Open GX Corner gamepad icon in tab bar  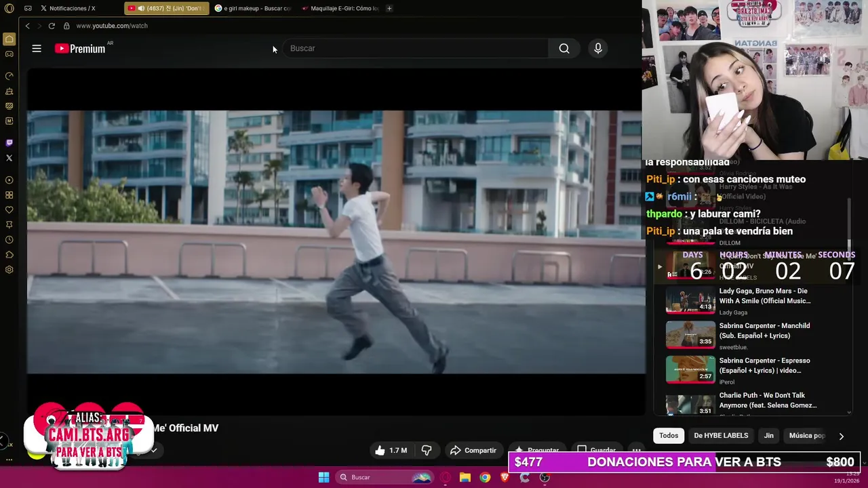(x=28, y=8)
